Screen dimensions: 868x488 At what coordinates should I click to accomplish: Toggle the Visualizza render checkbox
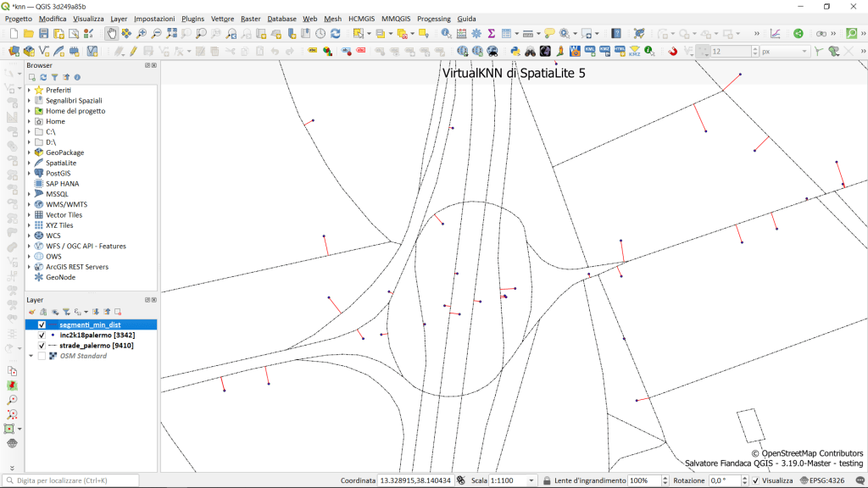pyautogui.click(x=755, y=480)
